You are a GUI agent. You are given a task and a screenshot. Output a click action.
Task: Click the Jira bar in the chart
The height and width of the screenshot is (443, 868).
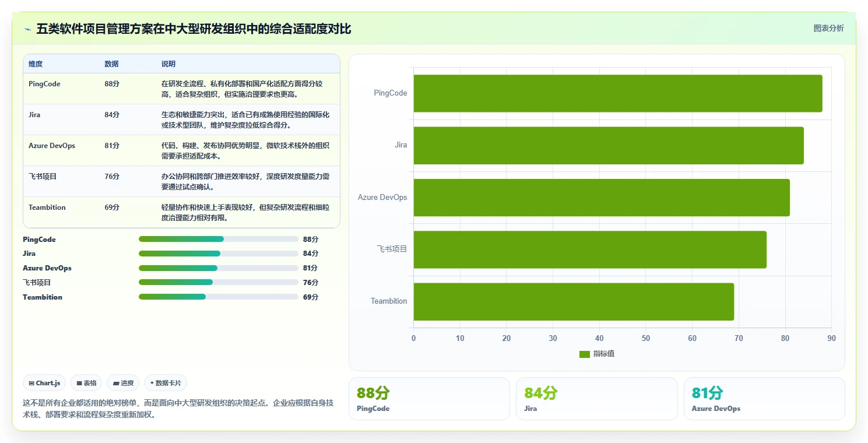tap(609, 145)
